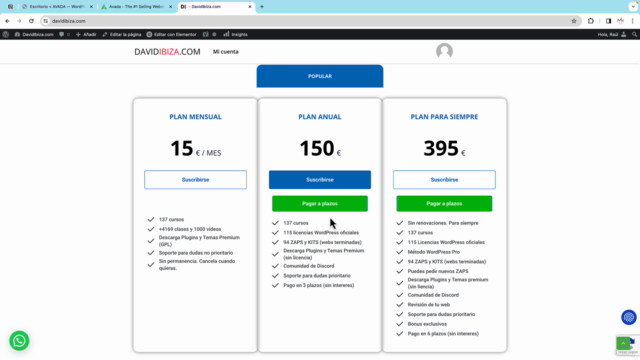
Task: Bookmark this page with the star icon
Action: click(574, 21)
